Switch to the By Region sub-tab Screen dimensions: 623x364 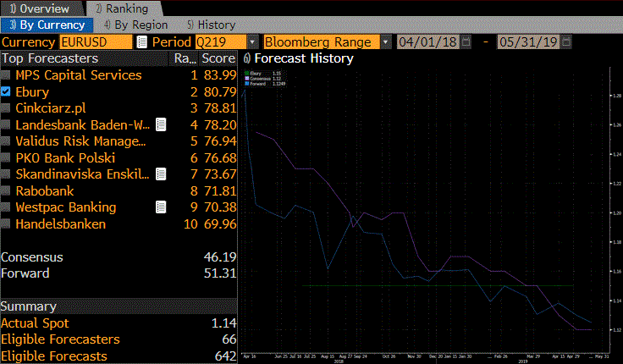pos(136,25)
